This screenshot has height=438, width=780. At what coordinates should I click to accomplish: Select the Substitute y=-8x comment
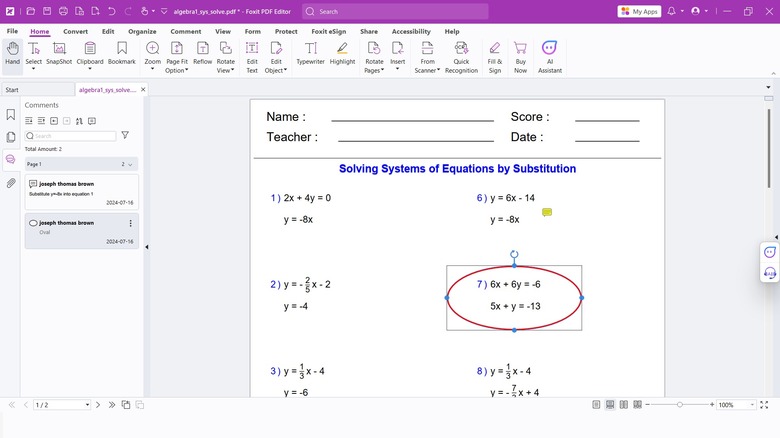tap(82, 192)
